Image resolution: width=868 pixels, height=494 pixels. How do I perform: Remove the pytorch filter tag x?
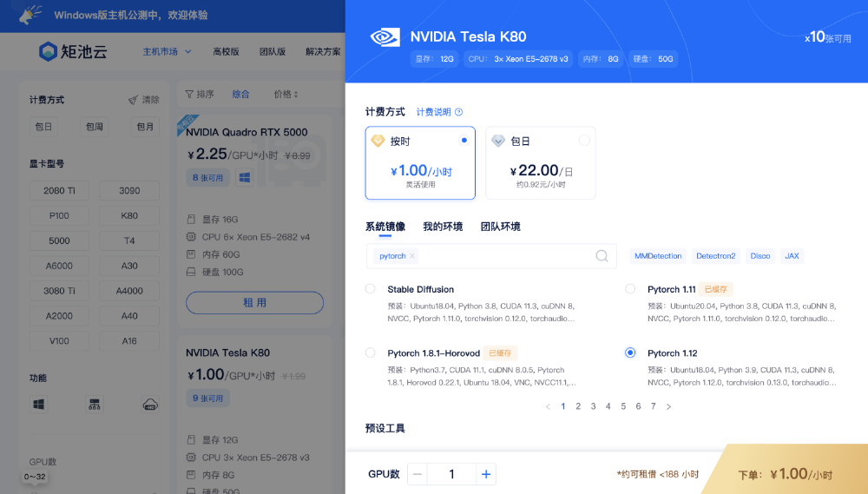[412, 256]
